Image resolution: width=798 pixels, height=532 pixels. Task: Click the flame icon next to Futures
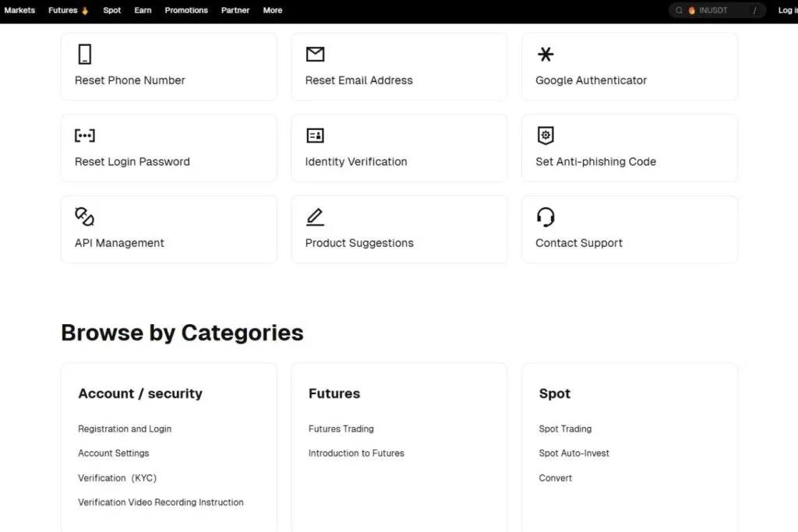84,11
